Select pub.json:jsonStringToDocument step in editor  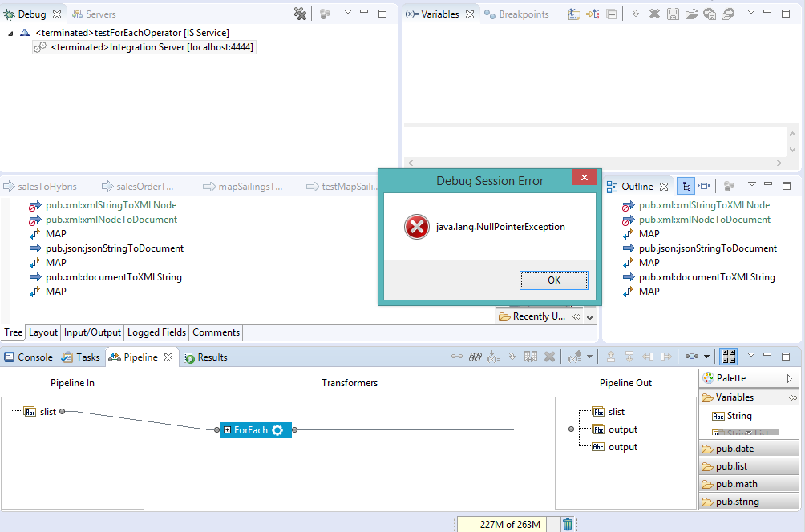115,248
